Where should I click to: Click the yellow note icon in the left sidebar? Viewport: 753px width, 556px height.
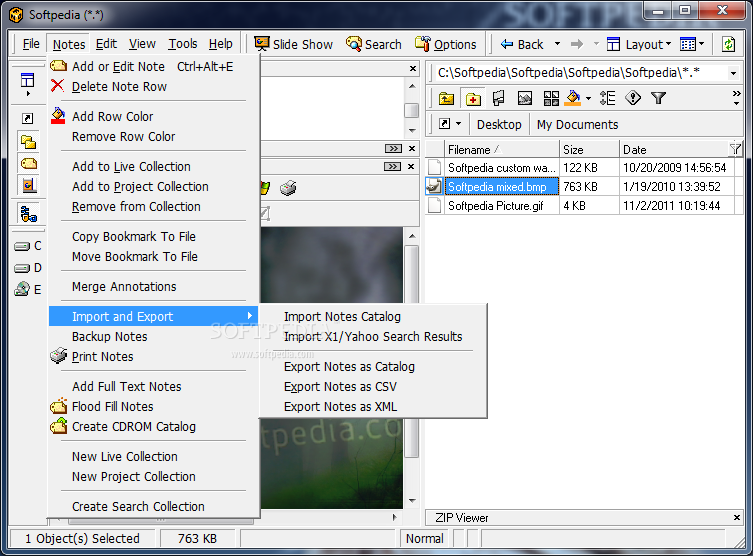(x=28, y=163)
